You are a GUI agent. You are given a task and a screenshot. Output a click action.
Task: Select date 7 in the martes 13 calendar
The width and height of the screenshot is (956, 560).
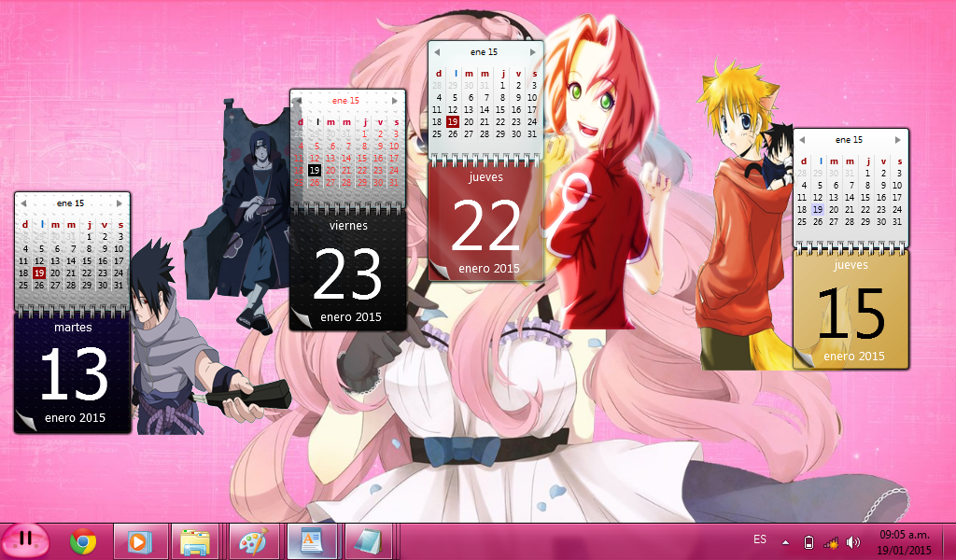[73, 248]
